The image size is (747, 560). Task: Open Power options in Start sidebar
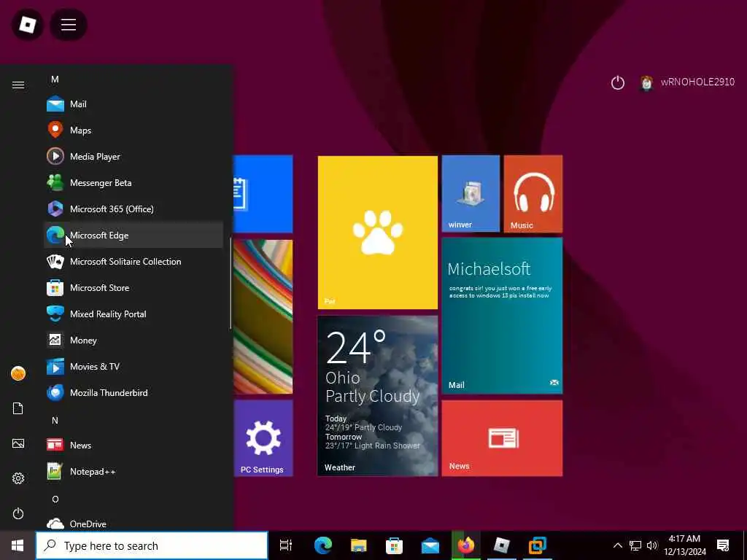18,513
